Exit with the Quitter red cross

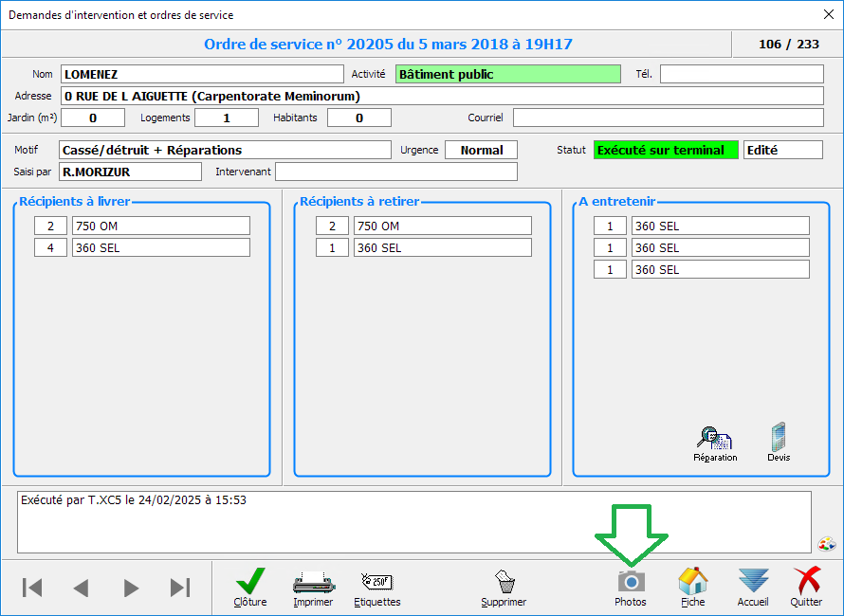tap(806, 586)
